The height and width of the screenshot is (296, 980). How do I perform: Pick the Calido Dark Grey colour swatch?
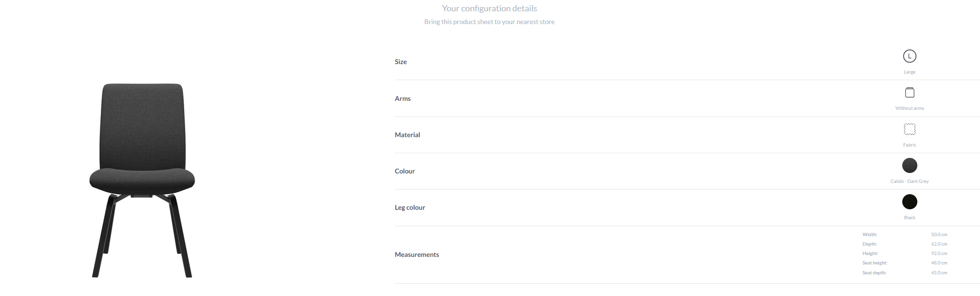(909, 165)
